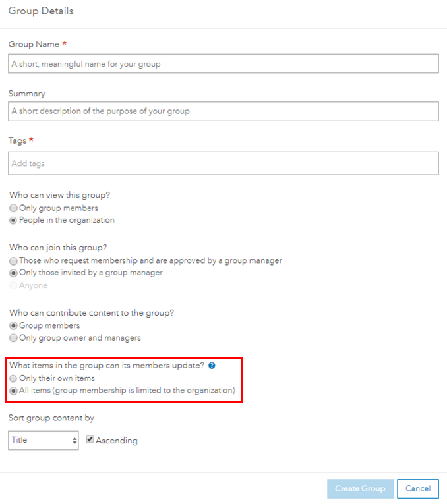This screenshot has height=504, width=447.
Task: Click the Cancel button
Action: tap(418, 489)
